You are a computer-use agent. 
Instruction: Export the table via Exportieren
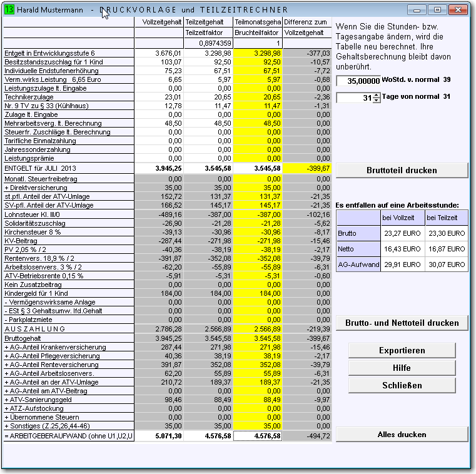point(402,350)
